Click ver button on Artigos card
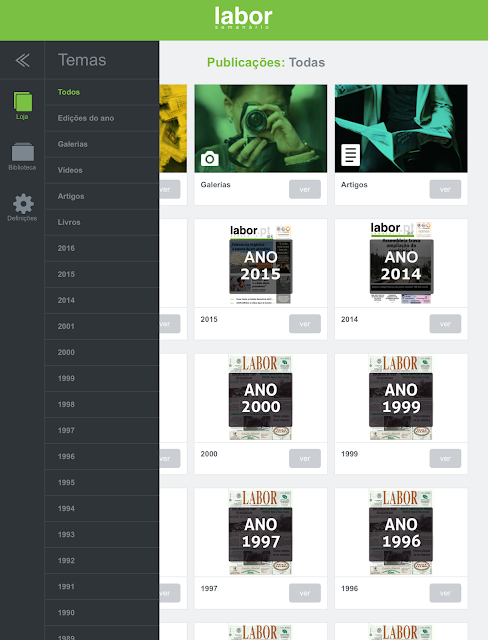The image size is (488, 640). (x=445, y=189)
